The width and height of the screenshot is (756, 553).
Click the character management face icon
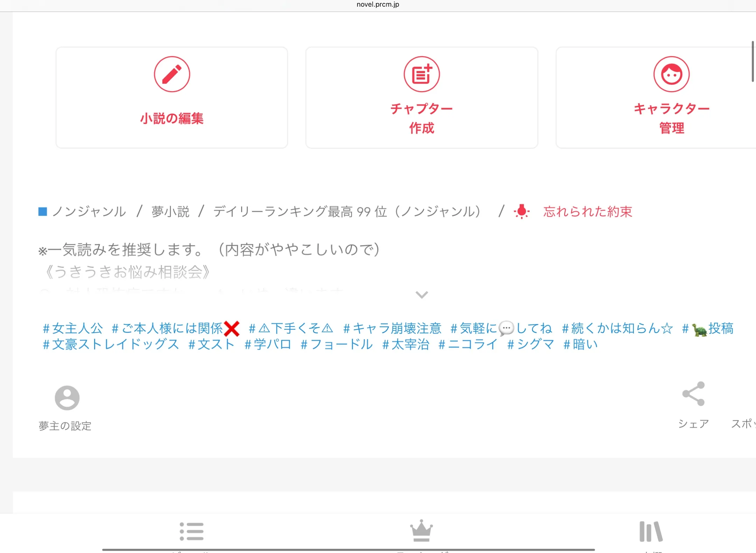[671, 74]
